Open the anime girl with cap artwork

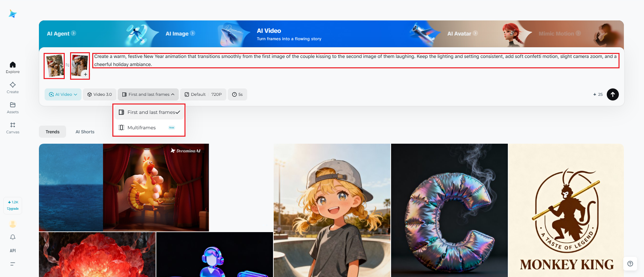[332, 210]
